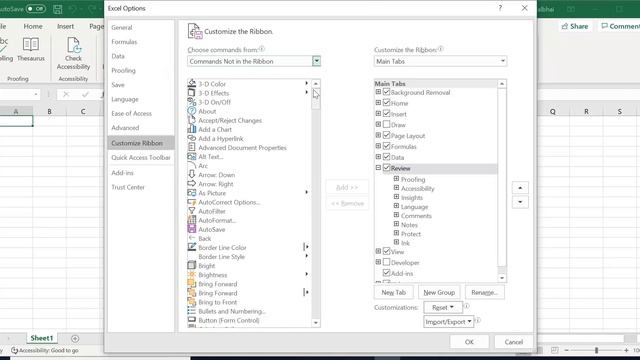Screen dimensions: 640x360
Task: Run Check Accessibility in Excel ribbon
Action: (x=73, y=53)
